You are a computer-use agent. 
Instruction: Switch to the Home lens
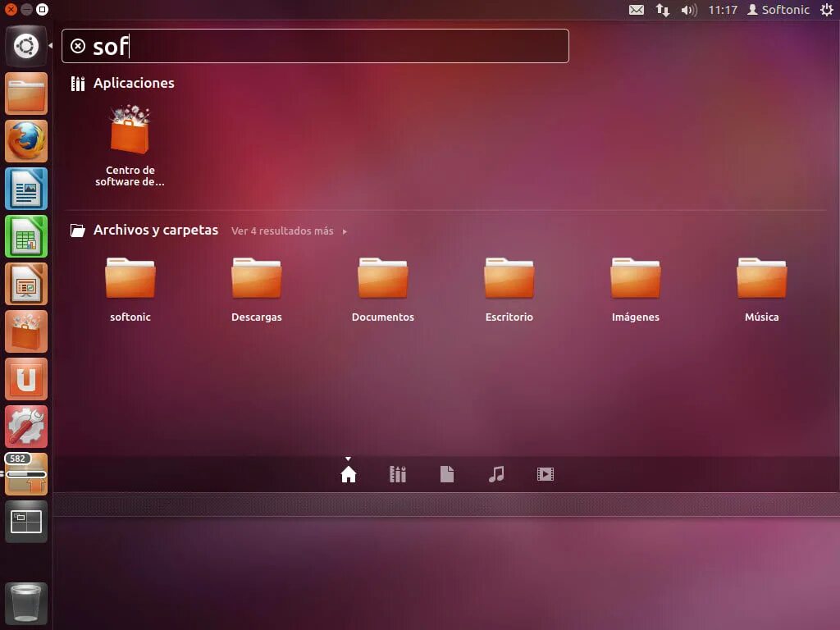coord(348,474)
